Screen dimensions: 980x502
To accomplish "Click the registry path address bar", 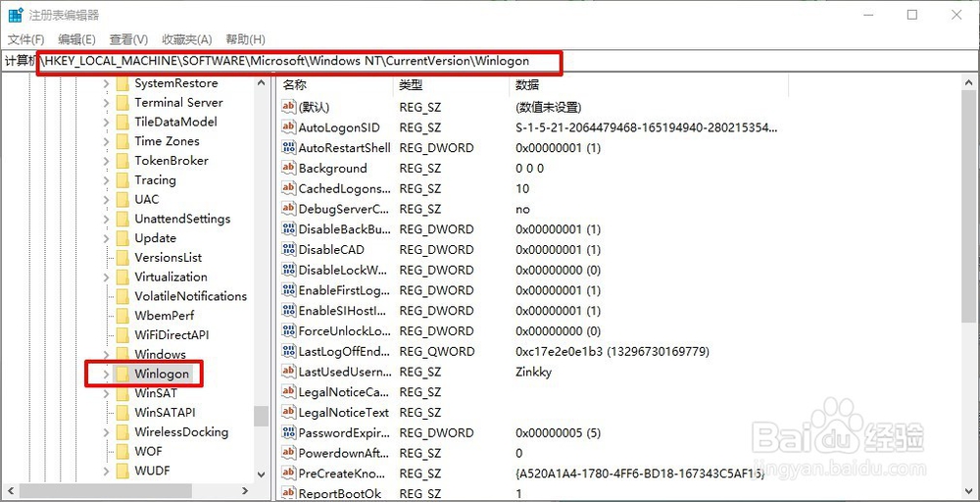I will pos(490,61).
